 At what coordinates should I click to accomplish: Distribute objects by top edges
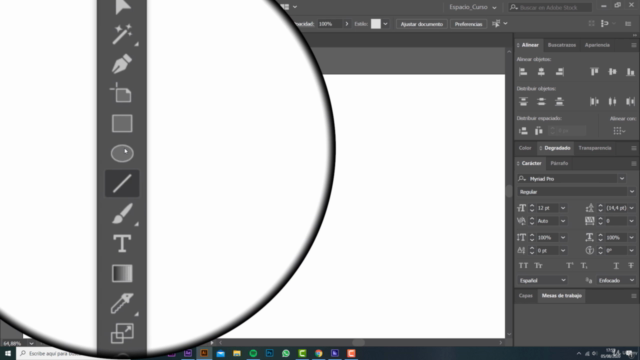tap(523, 102)
